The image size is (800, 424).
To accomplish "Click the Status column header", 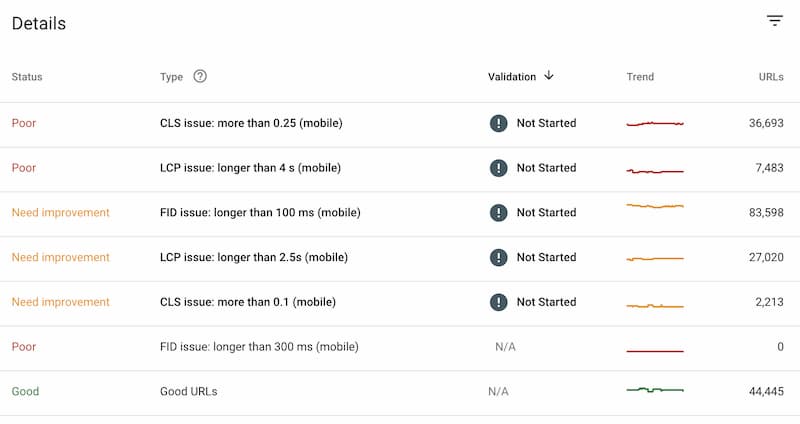I will tap(27, 77).
